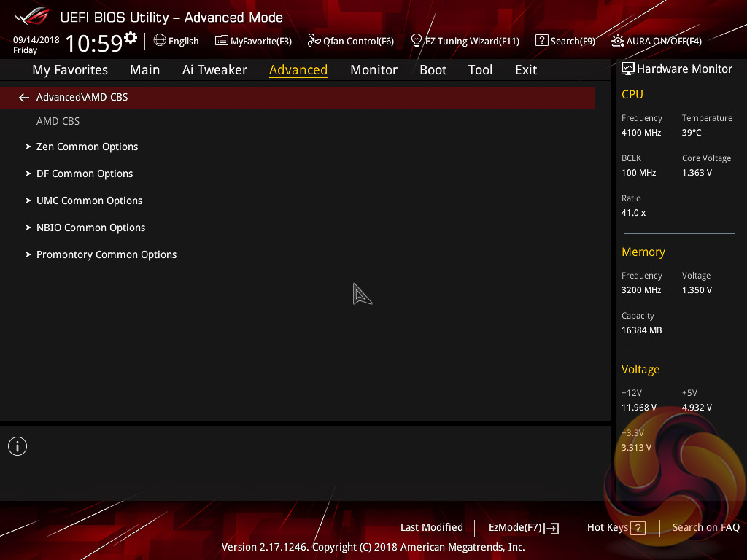
Task: Click the Hardware Monitor display icon
Action: tap(628, 69)
